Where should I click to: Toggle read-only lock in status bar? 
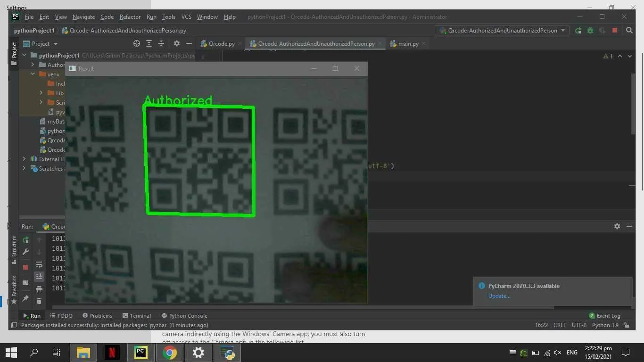(x=627, y=325)
